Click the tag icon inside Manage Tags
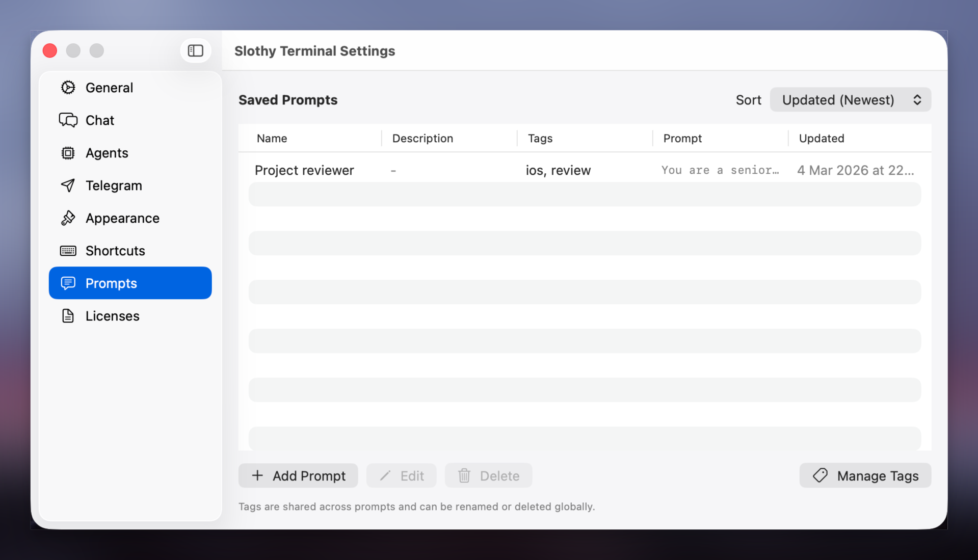This screenshot has height=560, width=978. pos(820,475)
